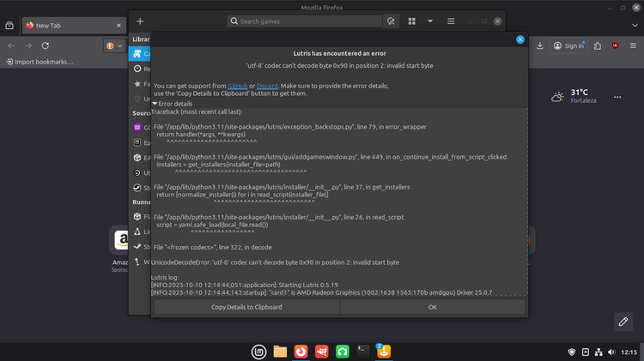The height and width of the screenshot is (361, 644).
Task: Select the Steam source icon in sidebar
Action: tap(137, 188)
